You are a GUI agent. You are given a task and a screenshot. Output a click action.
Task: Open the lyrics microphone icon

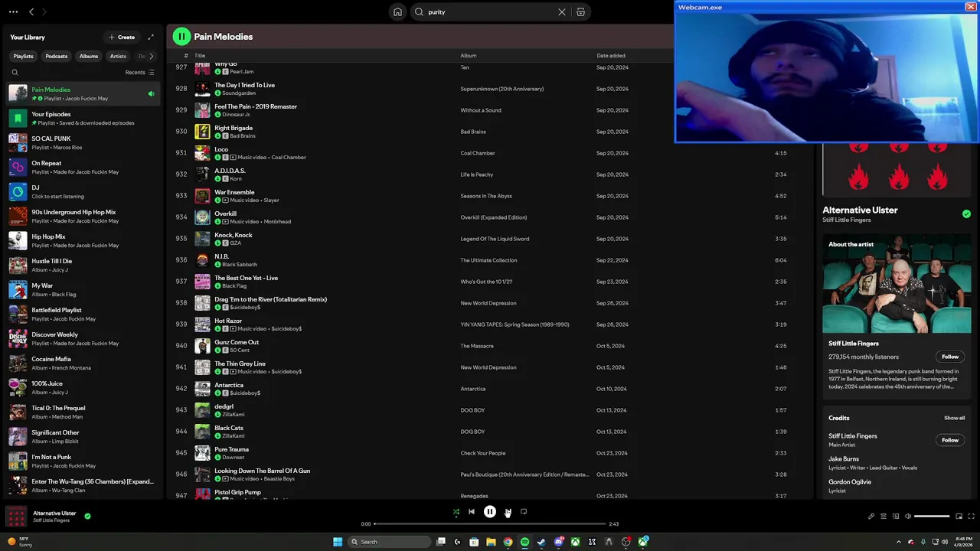tap(871, 516)
